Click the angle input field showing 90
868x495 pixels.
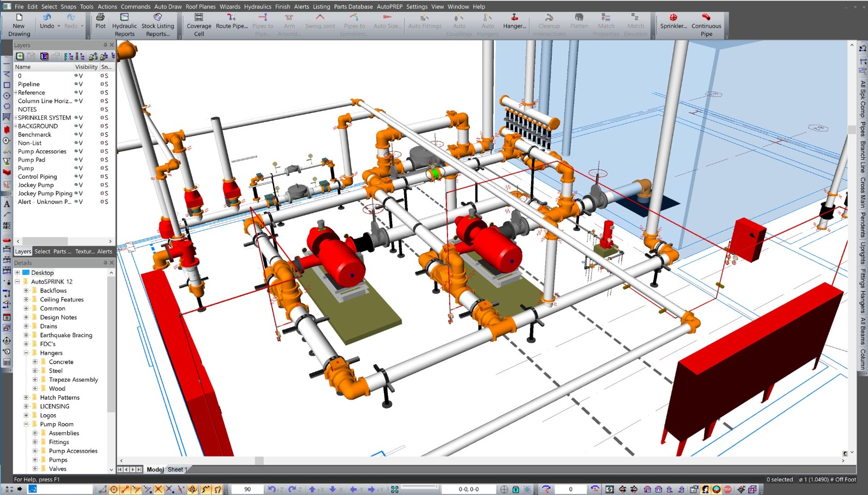click(247, 489)
